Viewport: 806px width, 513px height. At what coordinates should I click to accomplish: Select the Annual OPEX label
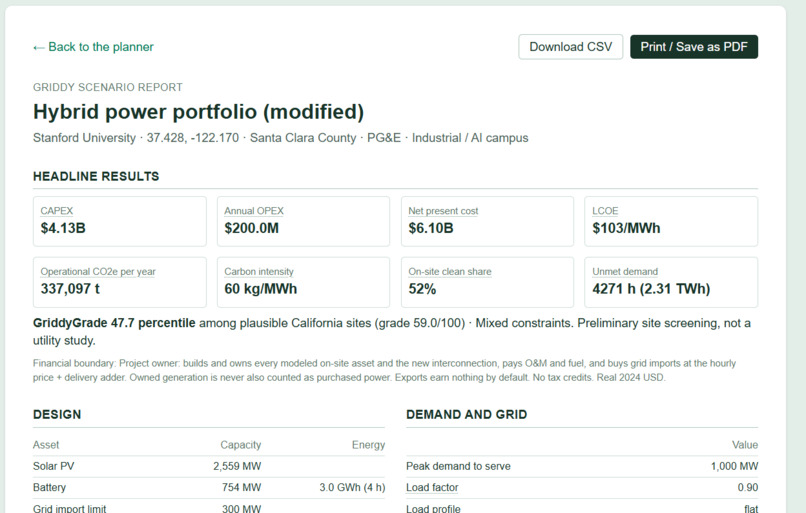point(254,211)
